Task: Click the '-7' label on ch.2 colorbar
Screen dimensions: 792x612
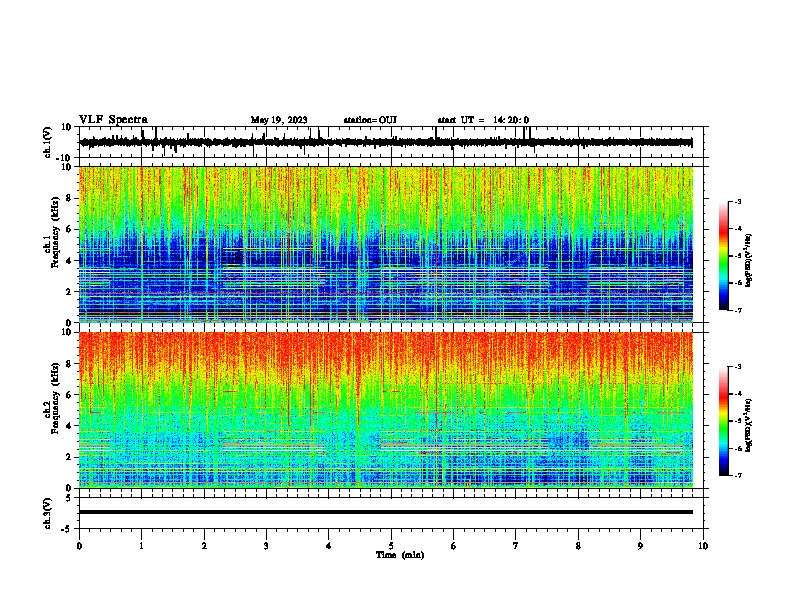Action: pyautogui.click(x=738, y=476)
